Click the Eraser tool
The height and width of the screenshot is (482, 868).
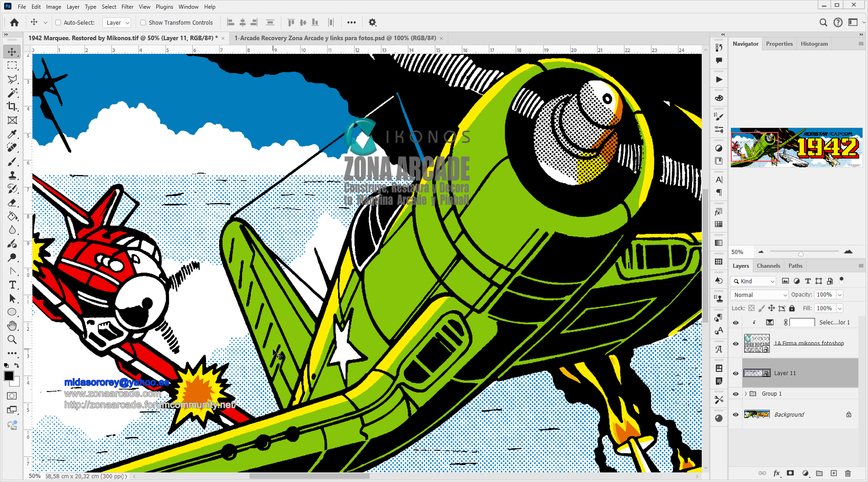tap(12, 202)
